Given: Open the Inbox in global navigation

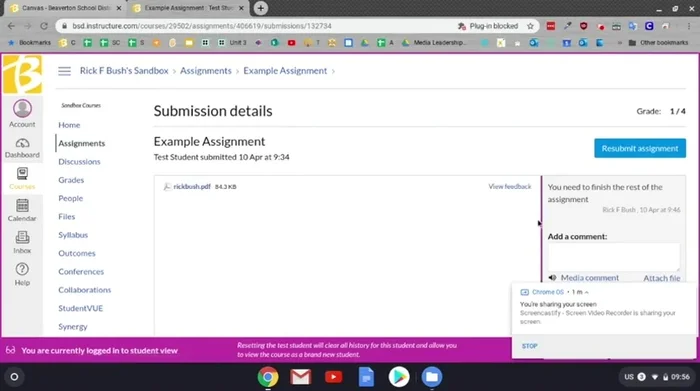Looking at the screenshot, I should pyautogui.click(x=22, y=242).
